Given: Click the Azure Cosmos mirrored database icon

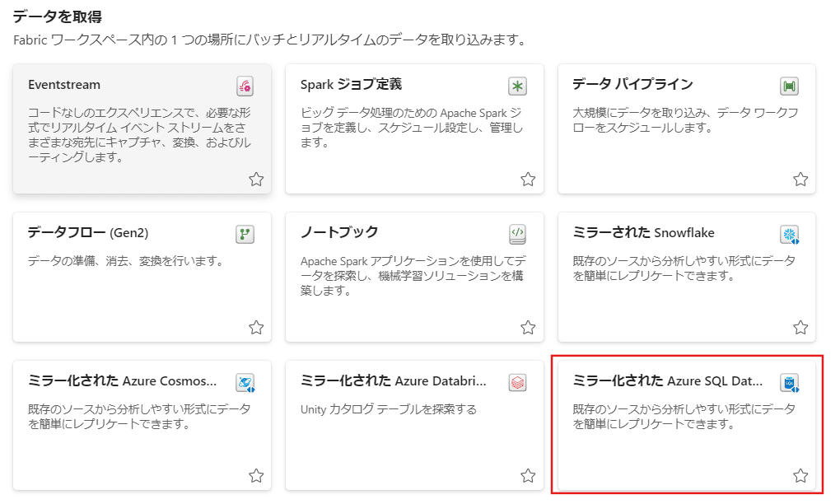Looking at the screenshot, I should pos(245,382).
